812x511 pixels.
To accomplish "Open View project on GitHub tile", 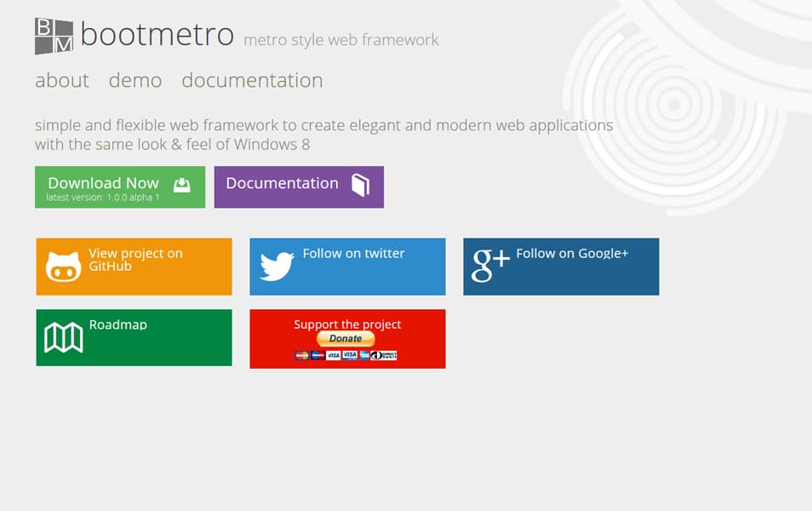I will click(134, 267).
